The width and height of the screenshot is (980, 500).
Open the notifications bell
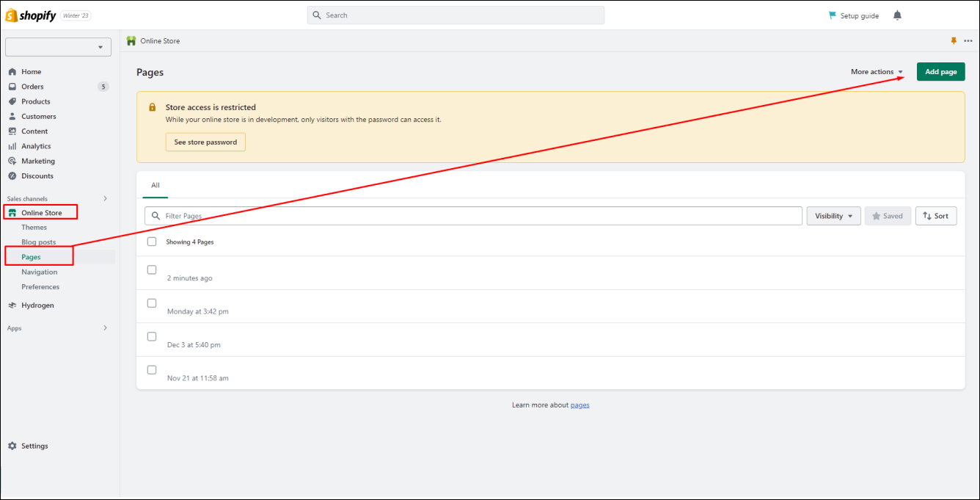[x=897, y=15]
